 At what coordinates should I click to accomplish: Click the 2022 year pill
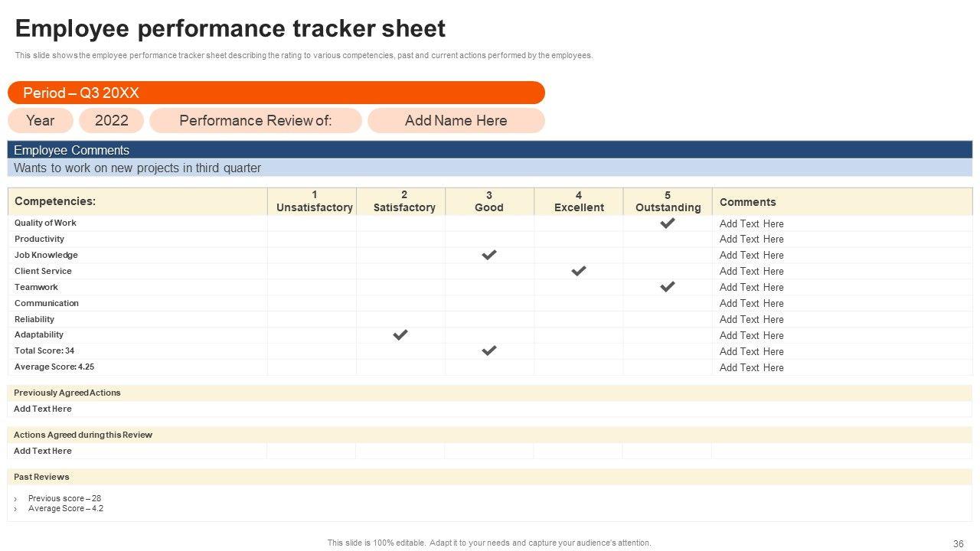112,120
